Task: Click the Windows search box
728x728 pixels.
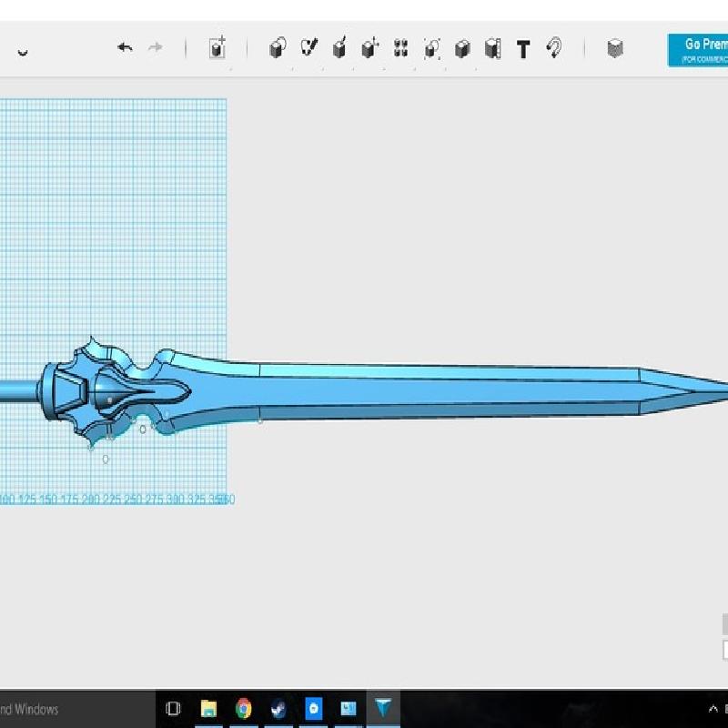Action: tap(77, 709)
